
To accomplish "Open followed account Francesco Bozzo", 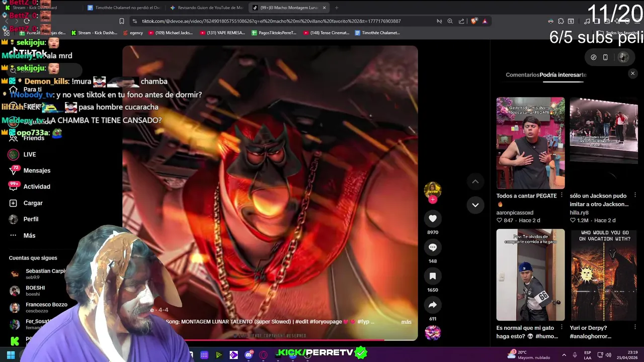I will point(39,307).
